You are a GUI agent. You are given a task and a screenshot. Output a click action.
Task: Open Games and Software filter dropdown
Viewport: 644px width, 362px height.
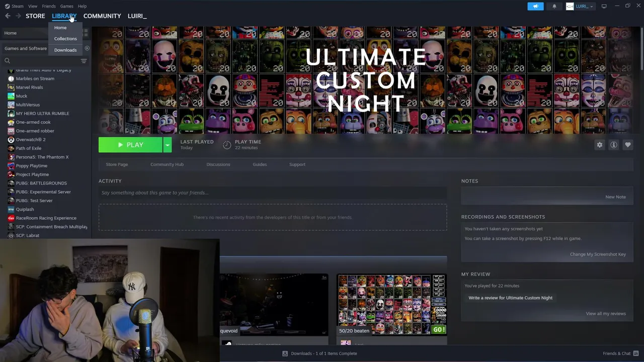25,48
